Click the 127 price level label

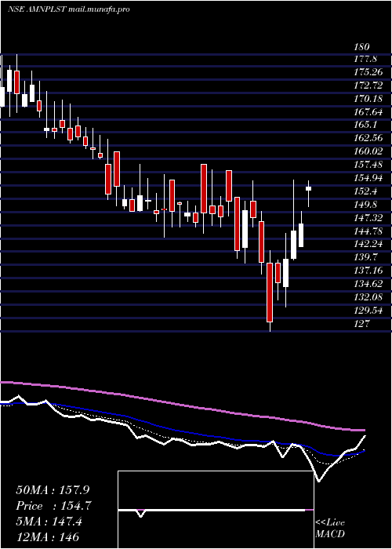coord(361,324)
